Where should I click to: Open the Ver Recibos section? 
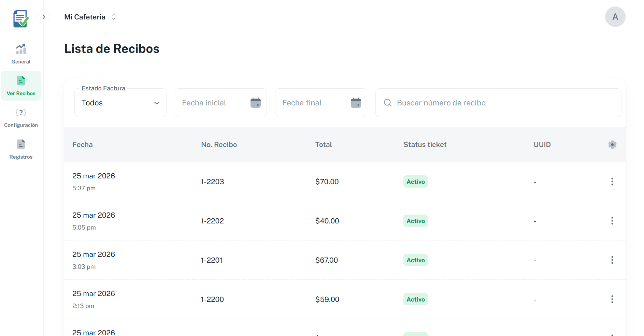click(x=21, y=86)
